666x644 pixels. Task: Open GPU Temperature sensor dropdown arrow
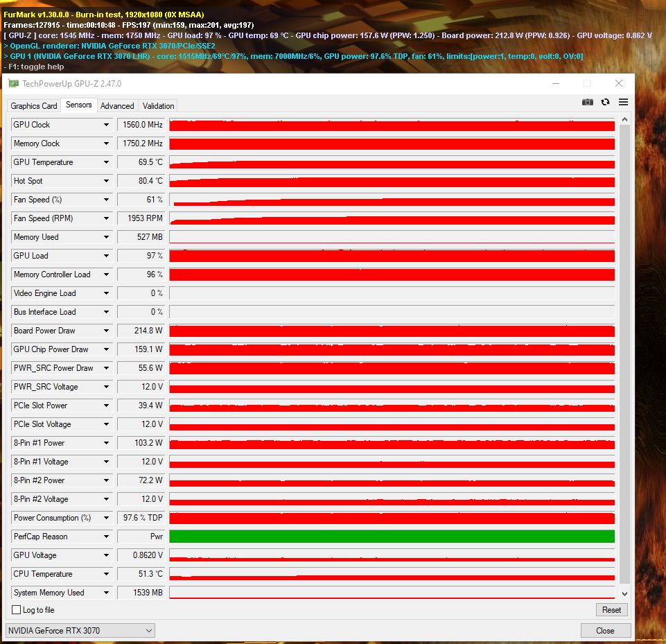pos(106,162)
